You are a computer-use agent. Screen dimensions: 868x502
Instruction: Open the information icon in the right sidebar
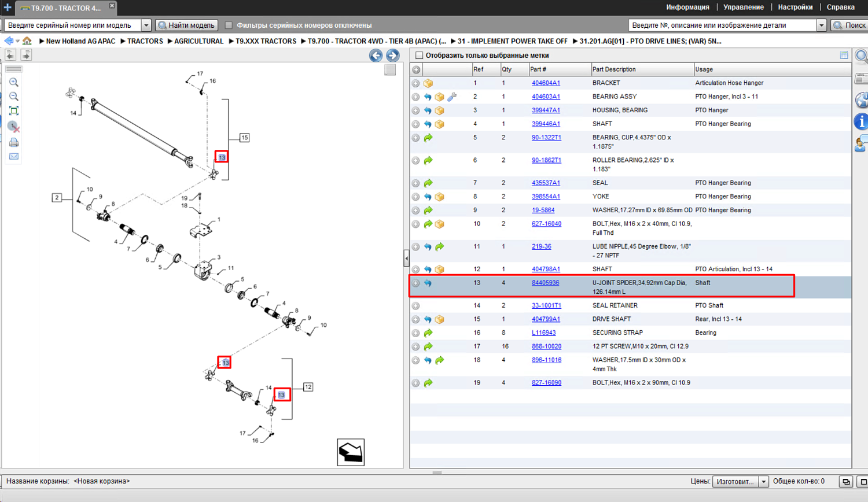pos(861,121)
